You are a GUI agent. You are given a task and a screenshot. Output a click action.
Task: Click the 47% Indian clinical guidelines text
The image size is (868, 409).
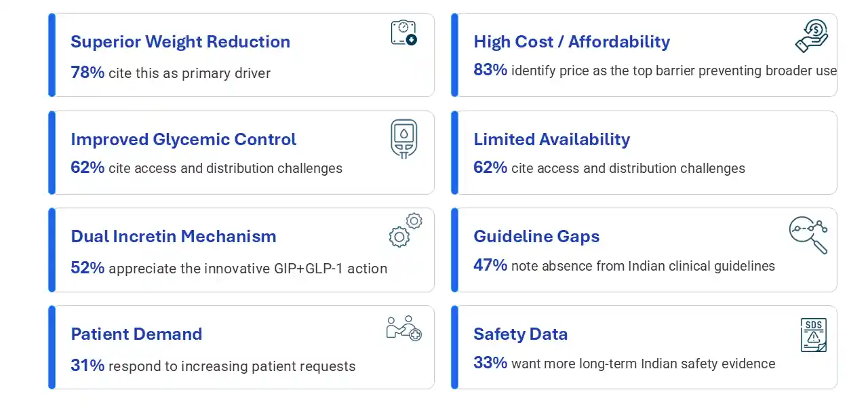tap(624, 265)
